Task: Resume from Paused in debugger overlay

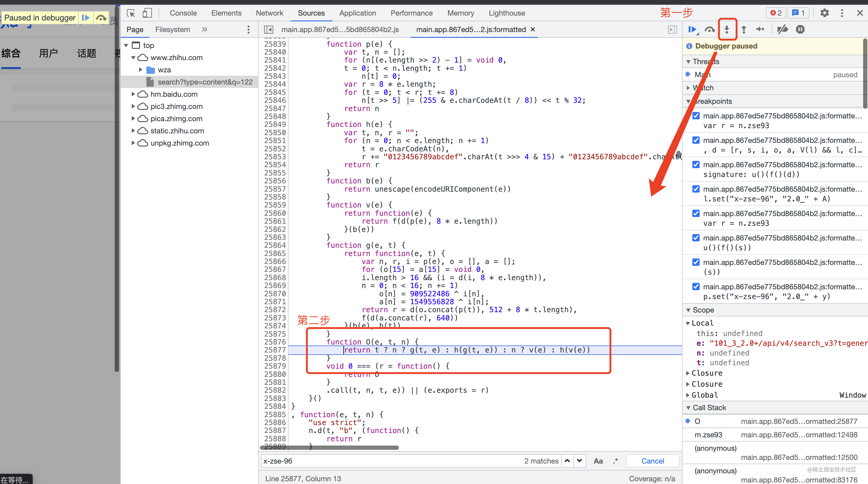Action: coord(86,17)
